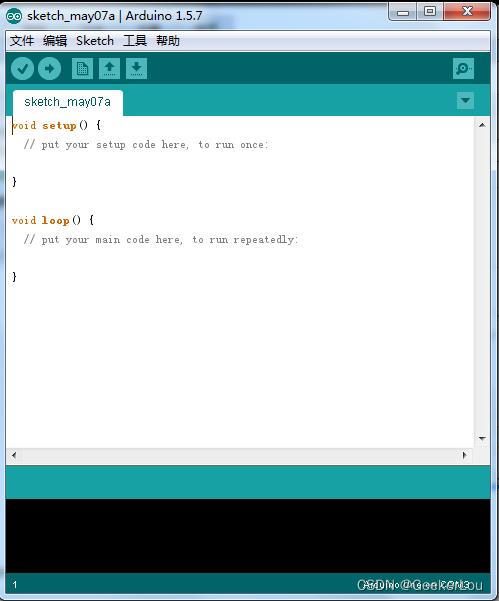This screenshot has height=601, width=499.
Task: Open the 文件 menu
Action: pyautogui.click(x=21, y=40)
